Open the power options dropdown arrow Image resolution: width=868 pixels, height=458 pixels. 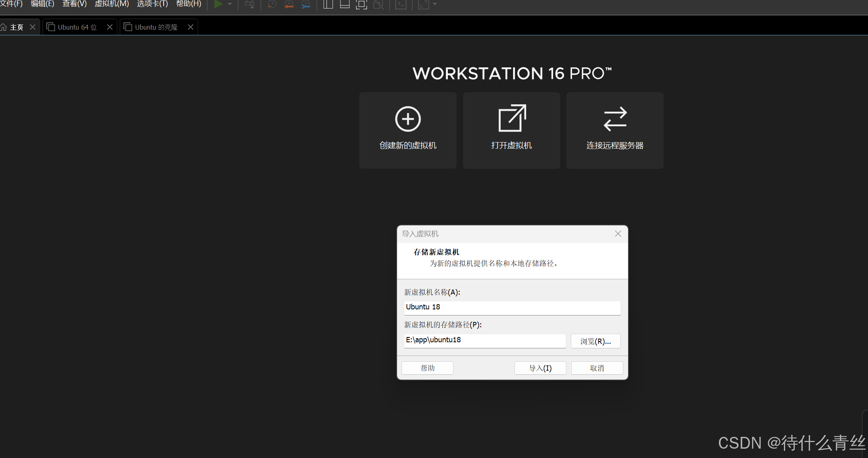point(230,4)
